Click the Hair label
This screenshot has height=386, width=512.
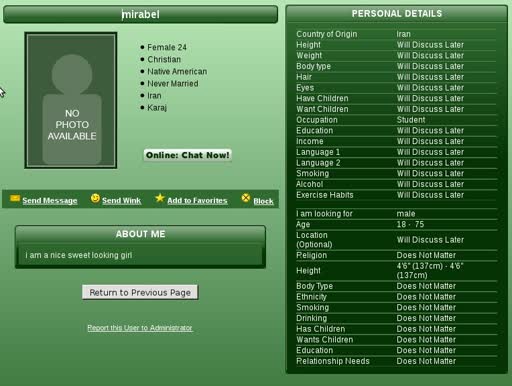(304, 77)
